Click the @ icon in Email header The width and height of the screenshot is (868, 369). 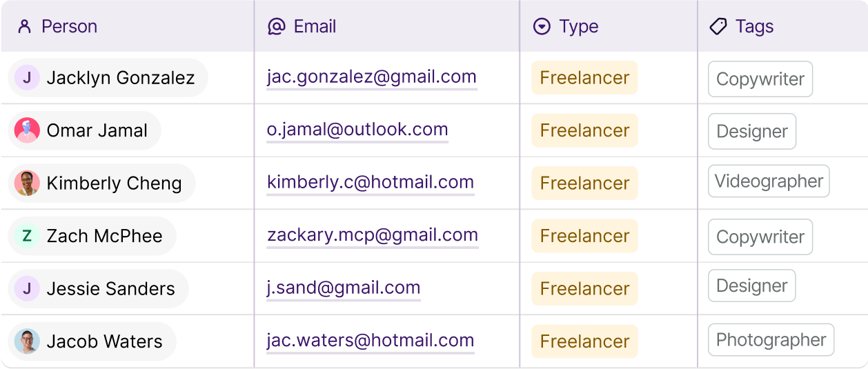[x=276, y=27]
